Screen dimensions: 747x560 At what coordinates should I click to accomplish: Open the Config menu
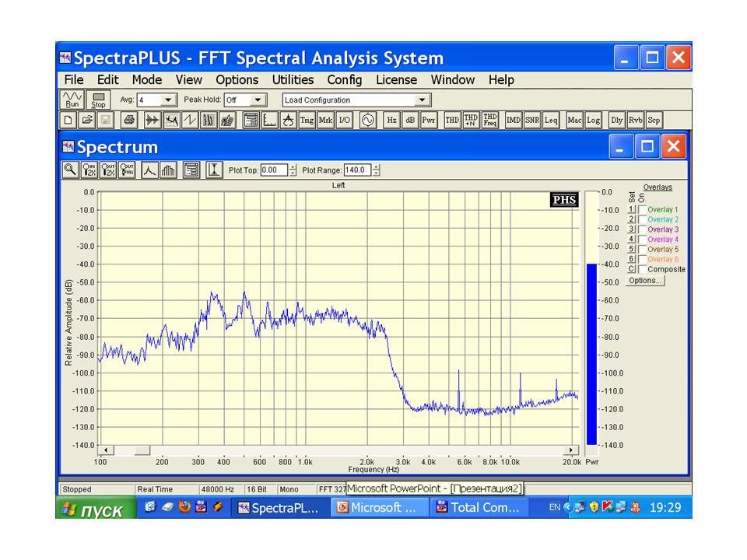(345, 79)
